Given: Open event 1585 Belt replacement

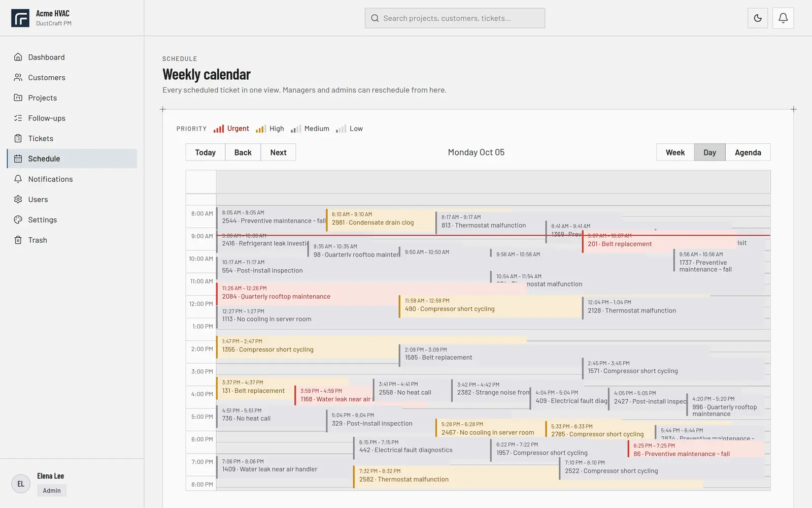Looking at the screenshot, I should point(490,356).
